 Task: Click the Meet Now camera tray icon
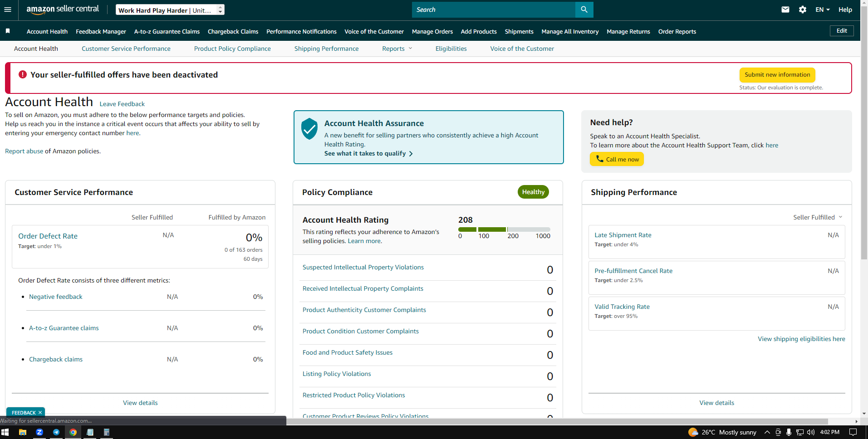tap(778, 432)
